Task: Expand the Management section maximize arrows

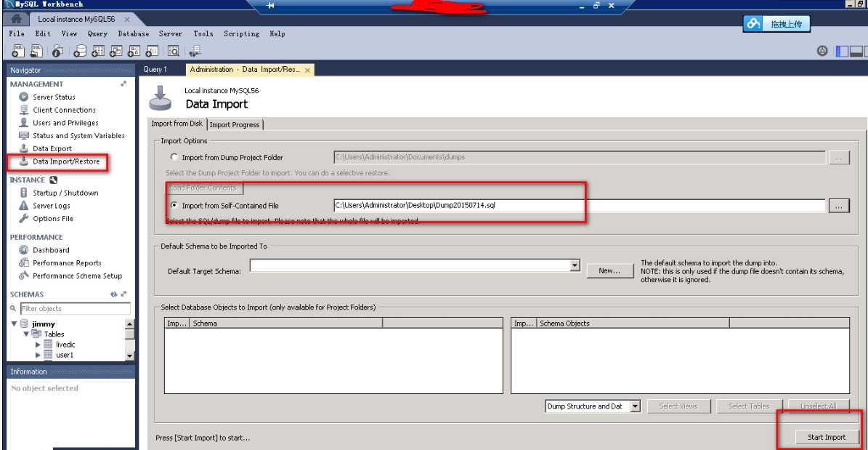Action: (x=123, y=84)
